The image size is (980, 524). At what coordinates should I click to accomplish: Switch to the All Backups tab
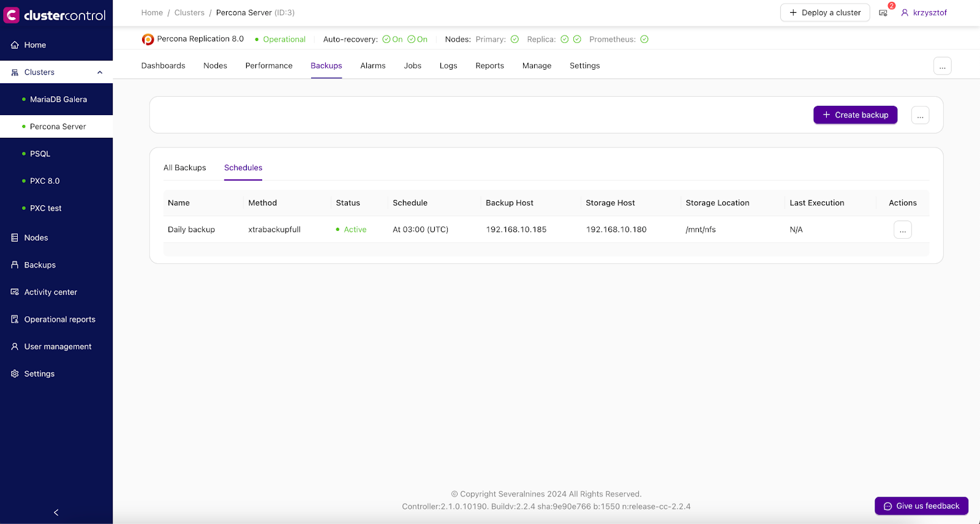point(184,168)
